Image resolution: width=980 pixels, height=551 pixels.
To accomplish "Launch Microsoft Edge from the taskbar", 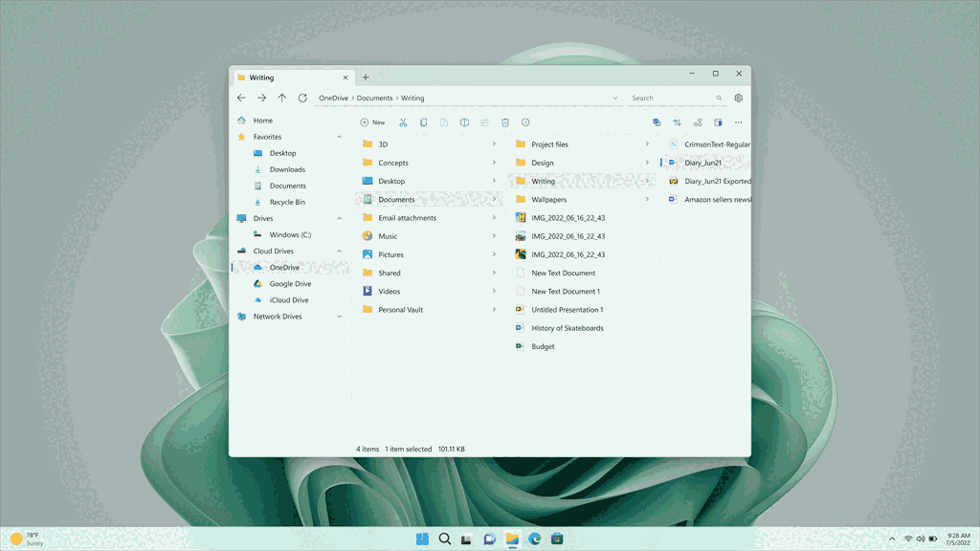I will coord(535,539).
